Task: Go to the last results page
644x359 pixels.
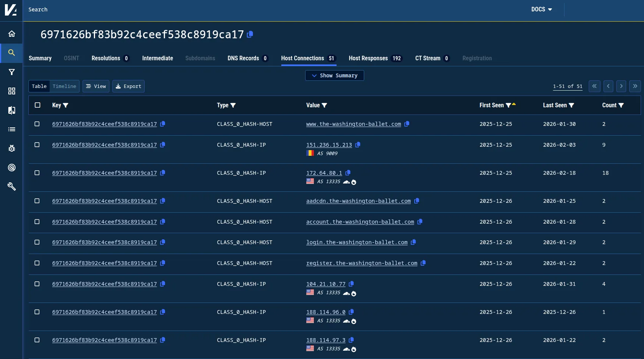Action: pos(635,86)
